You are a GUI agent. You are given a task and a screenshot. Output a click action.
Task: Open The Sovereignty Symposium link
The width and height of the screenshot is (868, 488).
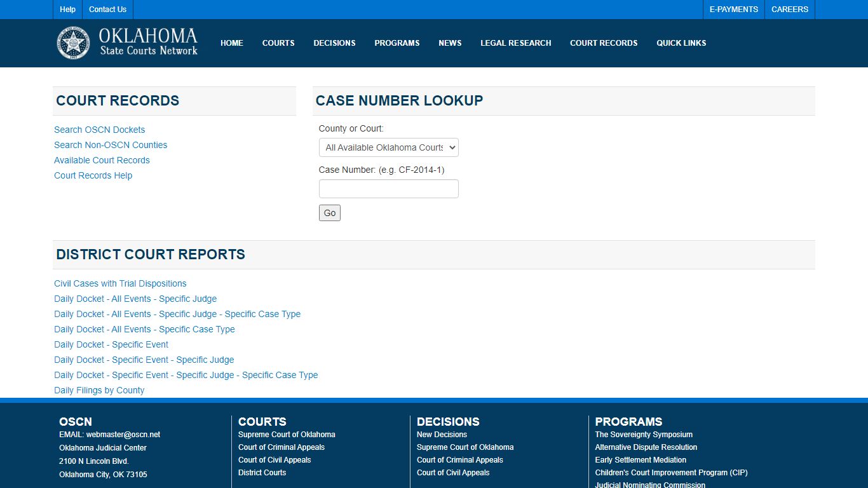(x=644, y=435)
